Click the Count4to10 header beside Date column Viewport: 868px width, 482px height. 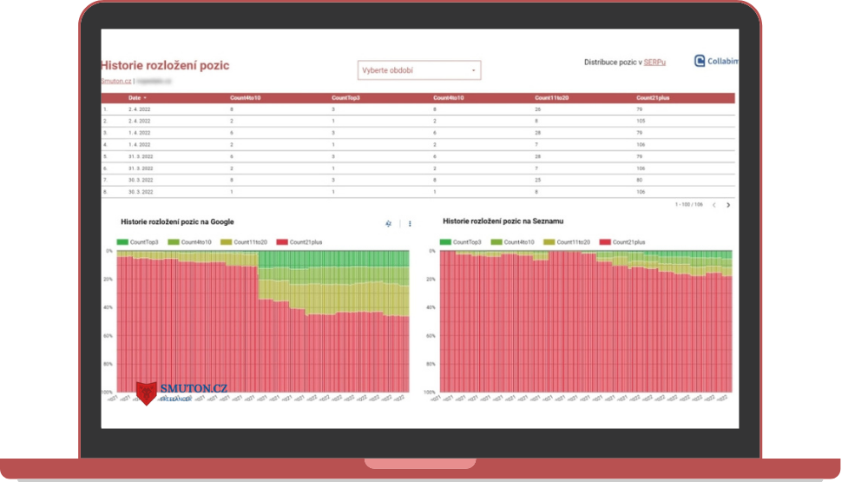(x=246, y=98)
